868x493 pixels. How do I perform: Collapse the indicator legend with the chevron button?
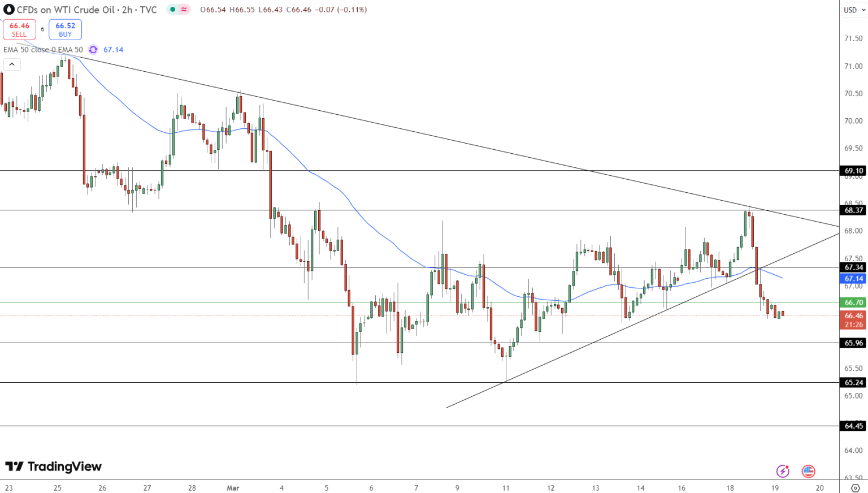12,64
